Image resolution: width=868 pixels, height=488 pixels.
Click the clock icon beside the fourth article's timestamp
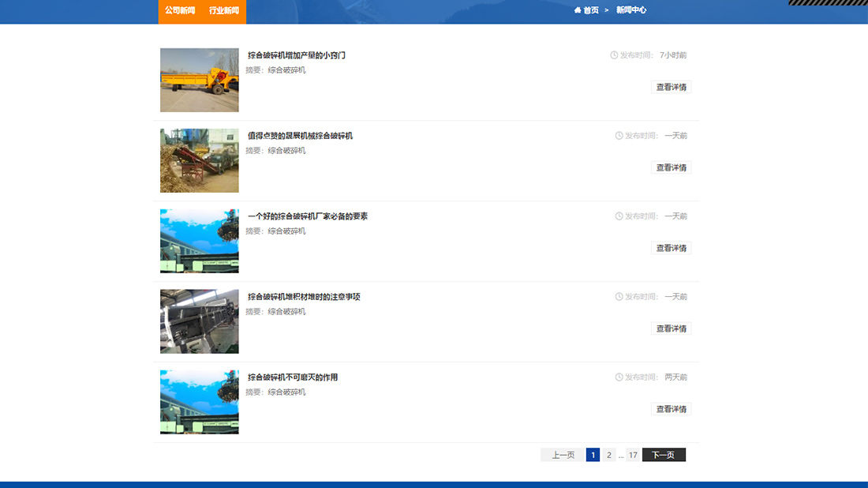618,297
